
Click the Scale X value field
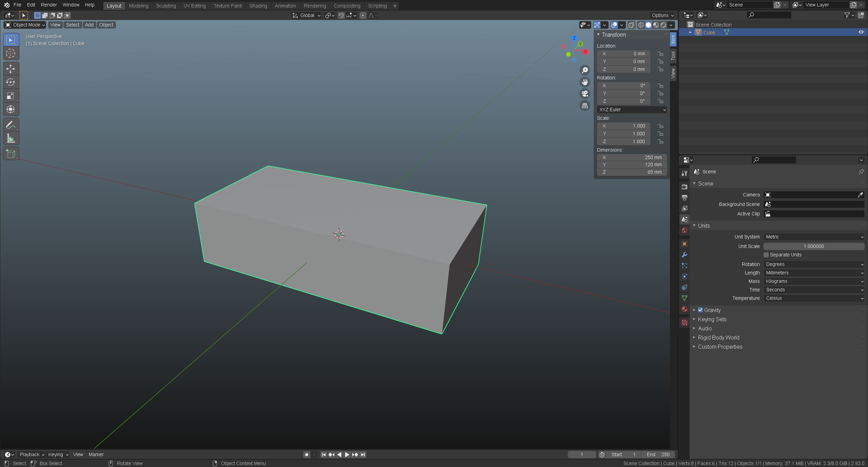tap(624, 126)
